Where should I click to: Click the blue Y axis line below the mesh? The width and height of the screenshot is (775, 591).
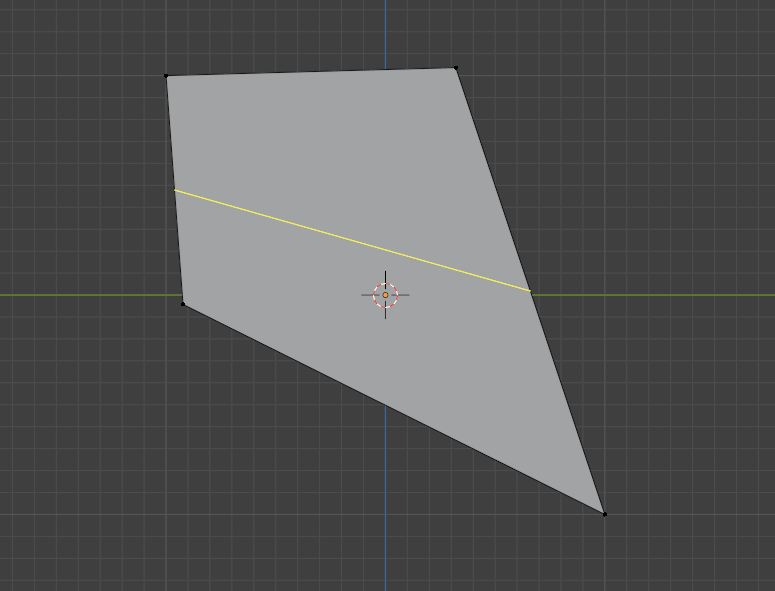point(386,498)
